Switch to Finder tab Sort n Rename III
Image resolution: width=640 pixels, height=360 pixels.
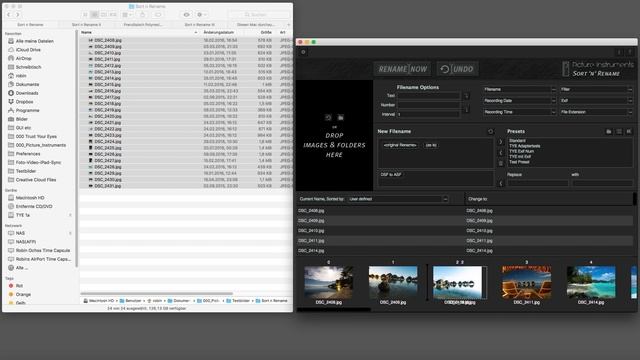[200, 24]
